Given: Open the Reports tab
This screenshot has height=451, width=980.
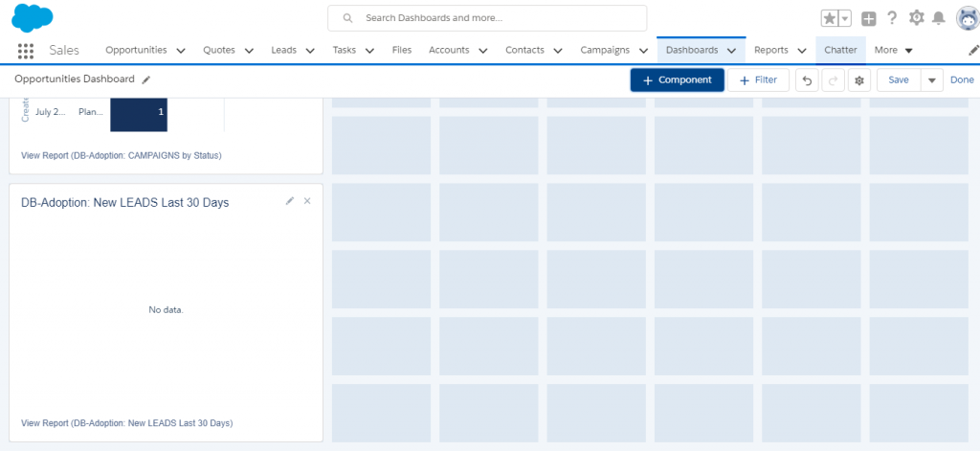Looking at the screenshot, I should click(771, 50).
